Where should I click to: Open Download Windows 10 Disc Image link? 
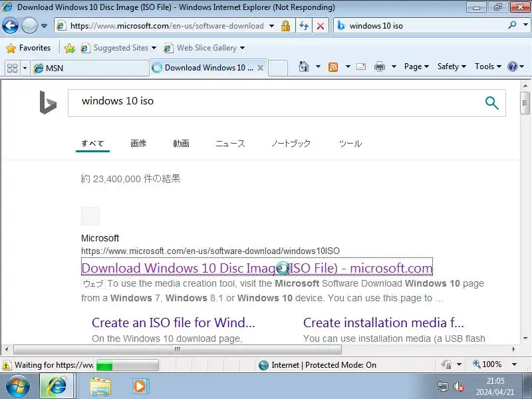tap(257, 268)
